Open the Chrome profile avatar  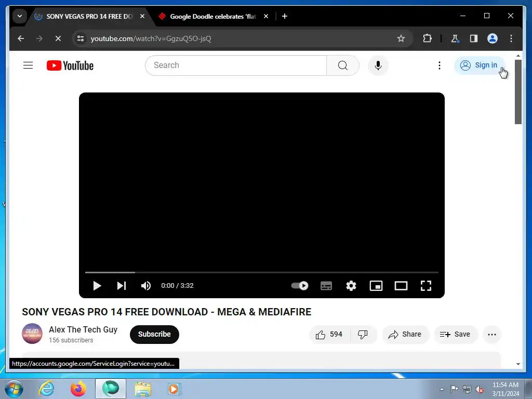click(x=493, y=38)
